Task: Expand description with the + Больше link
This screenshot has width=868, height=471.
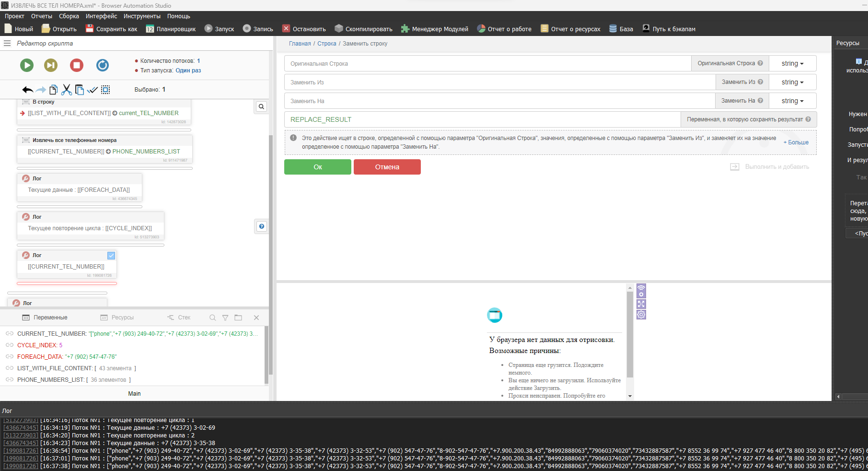Action: click(796, 142)
